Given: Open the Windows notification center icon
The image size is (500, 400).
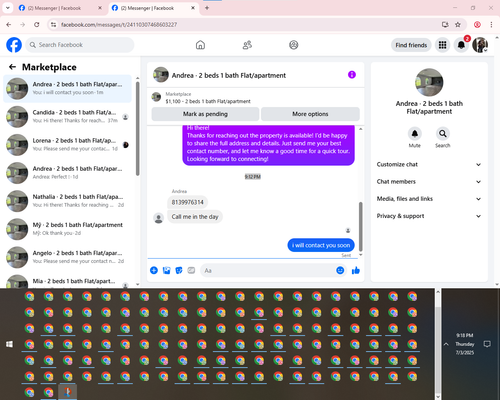Looking at the screenshot, I should click(487, 344).
